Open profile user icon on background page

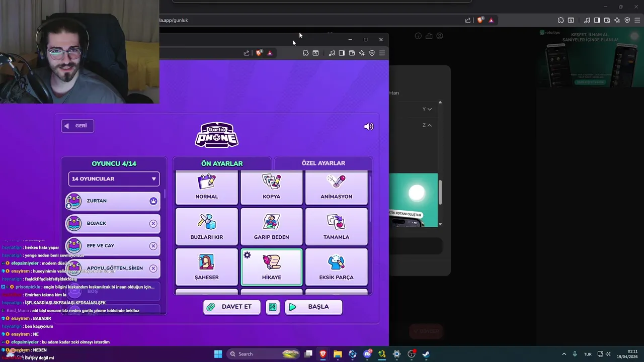coord(440,36)
